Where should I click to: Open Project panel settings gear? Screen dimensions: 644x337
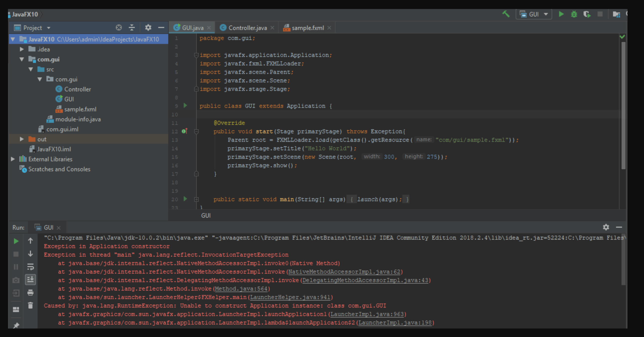(148, 27)
